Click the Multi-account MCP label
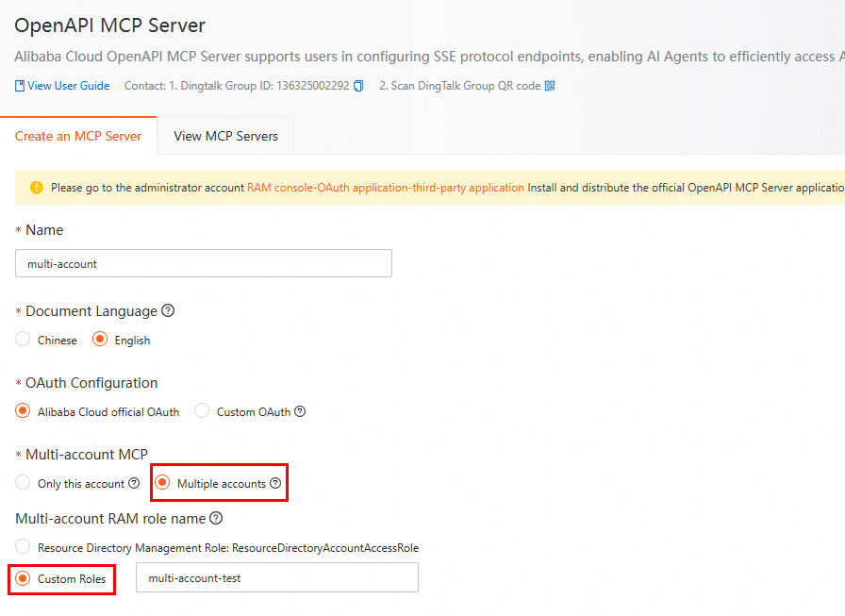845x616 pixels. 87,455
